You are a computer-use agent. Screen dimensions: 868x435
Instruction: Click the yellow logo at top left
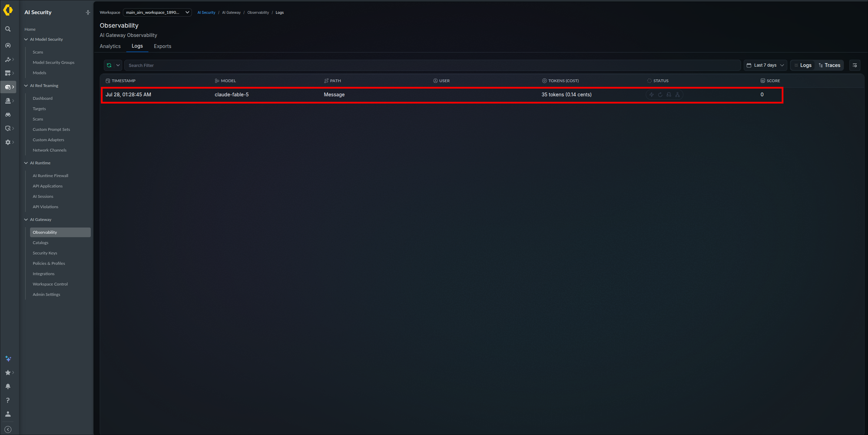(8, 10)
